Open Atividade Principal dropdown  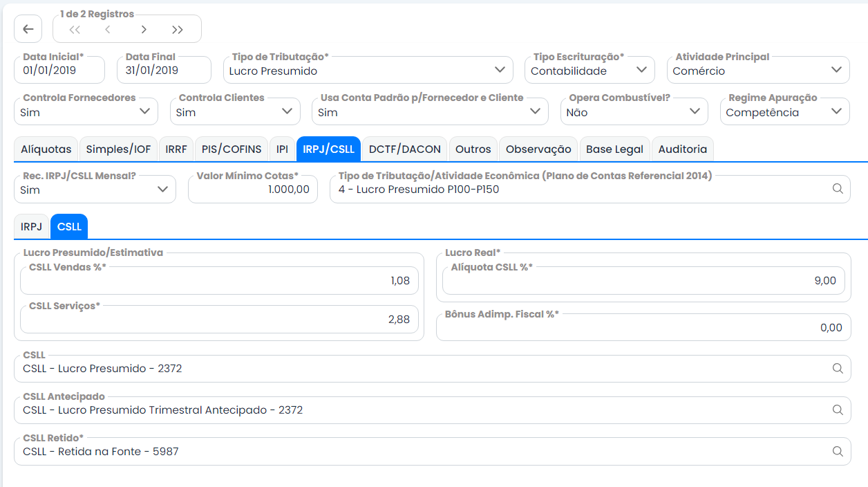click(758, 70)
